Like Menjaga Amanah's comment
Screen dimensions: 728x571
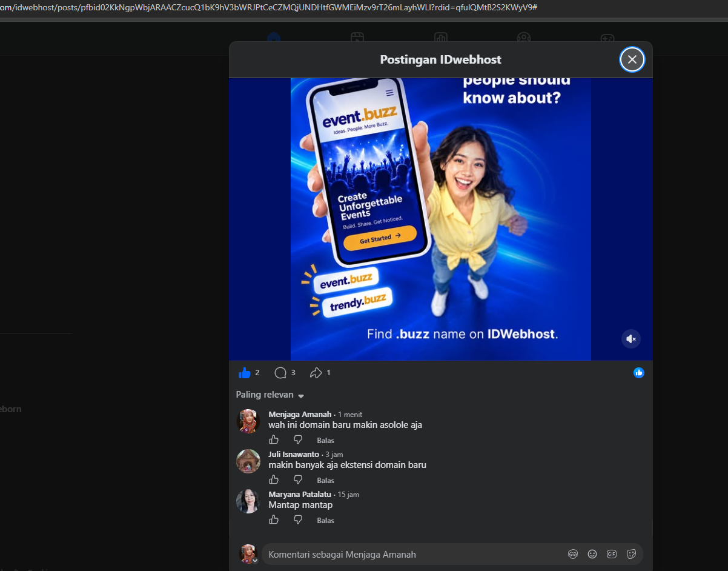click(274, 439)
